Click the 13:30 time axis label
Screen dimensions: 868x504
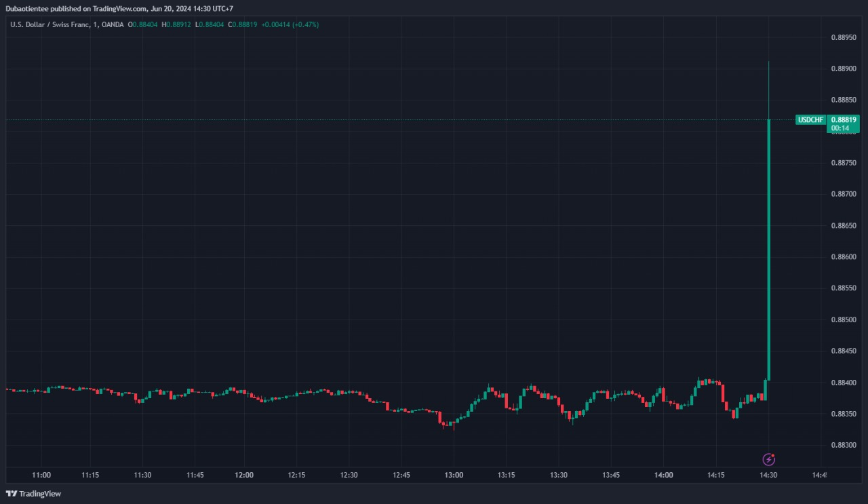click(x=559, y=476)
